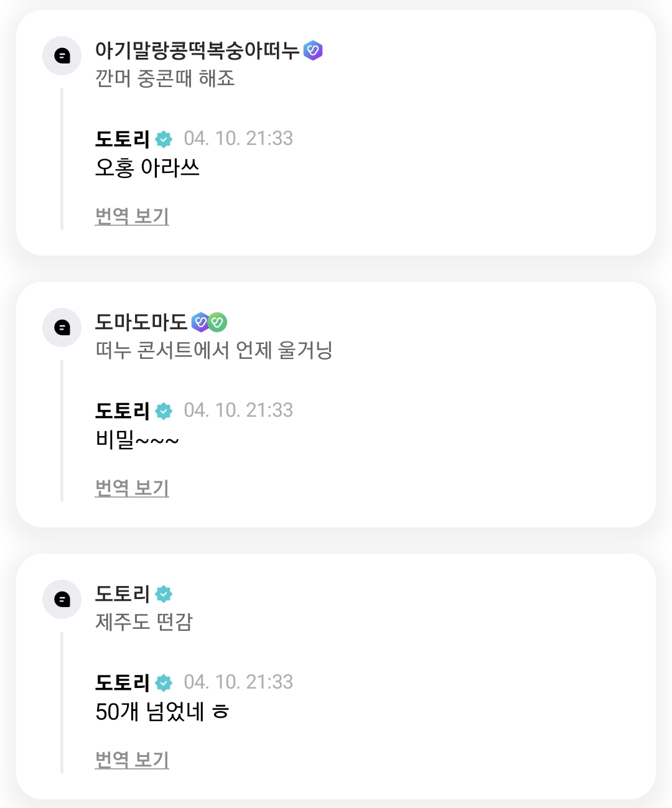Open 도마도마도 user profile name

[x=141, y=322]
